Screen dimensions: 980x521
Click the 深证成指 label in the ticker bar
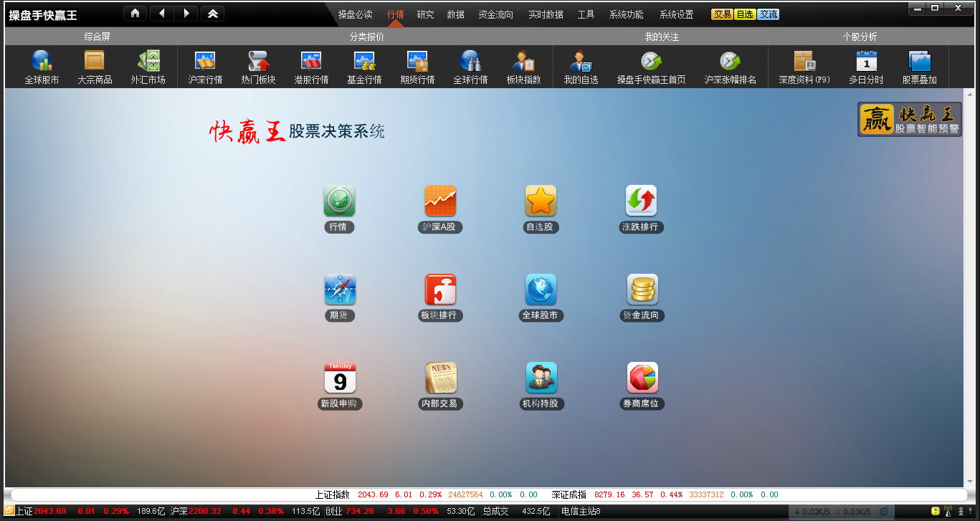click(569, 494)
